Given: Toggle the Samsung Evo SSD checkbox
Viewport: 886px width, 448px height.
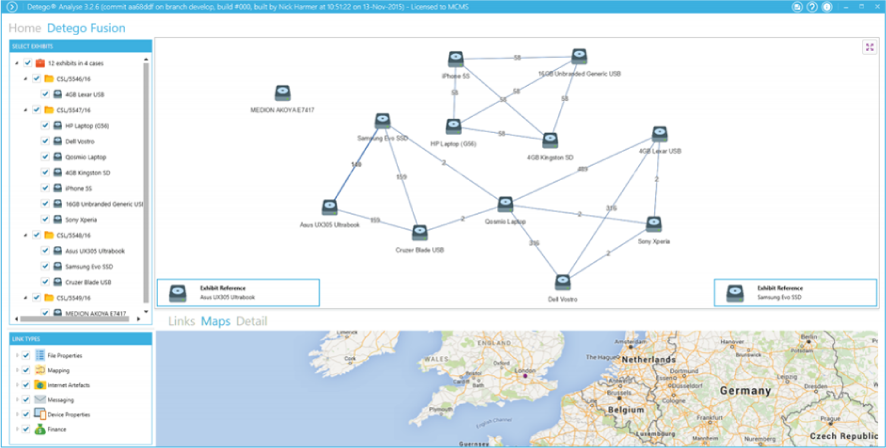Looking at the screenshot, I should [x=45, y=266].
